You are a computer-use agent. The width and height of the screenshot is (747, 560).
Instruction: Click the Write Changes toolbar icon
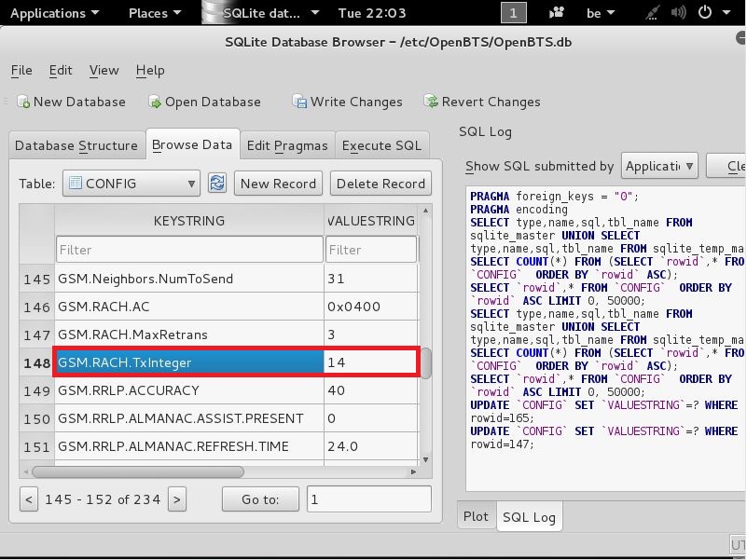pyautogui.click(x=299, y=102)
